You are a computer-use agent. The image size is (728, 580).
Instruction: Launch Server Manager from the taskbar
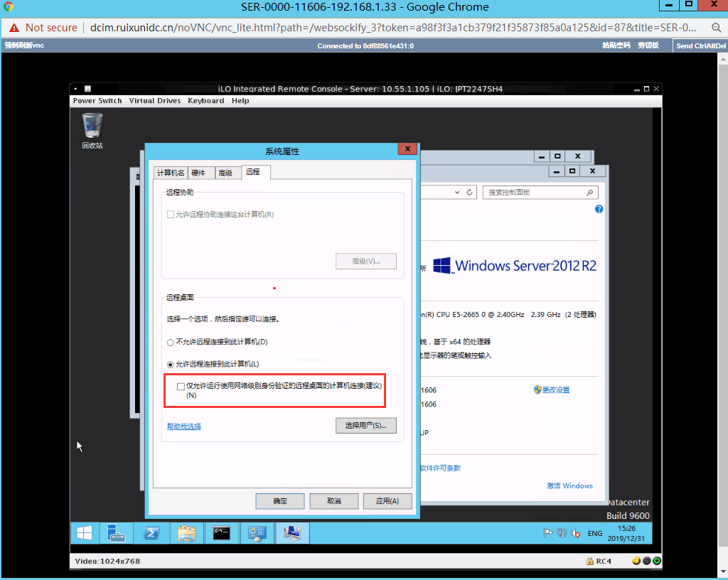[x=116, y=533]
